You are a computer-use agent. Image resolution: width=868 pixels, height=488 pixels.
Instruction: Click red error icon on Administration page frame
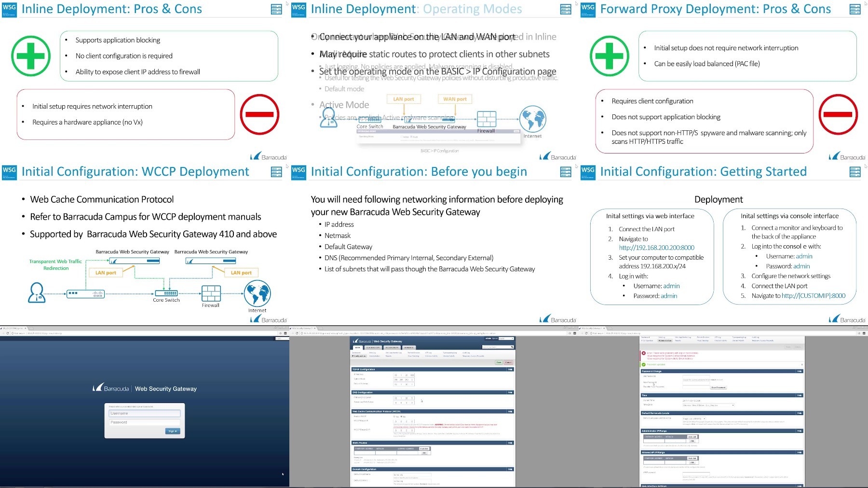(x=644, y=353)
